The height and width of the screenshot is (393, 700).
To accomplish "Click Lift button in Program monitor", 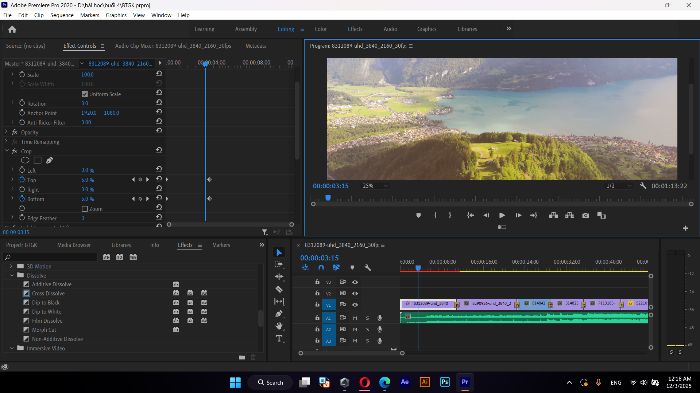I will pyautogui.click(x=554, y=215).
